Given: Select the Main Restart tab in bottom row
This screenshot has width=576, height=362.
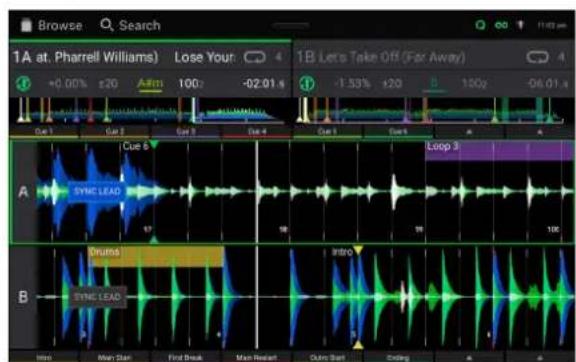Looking at the screenshot, I should [x=257, y=358].
